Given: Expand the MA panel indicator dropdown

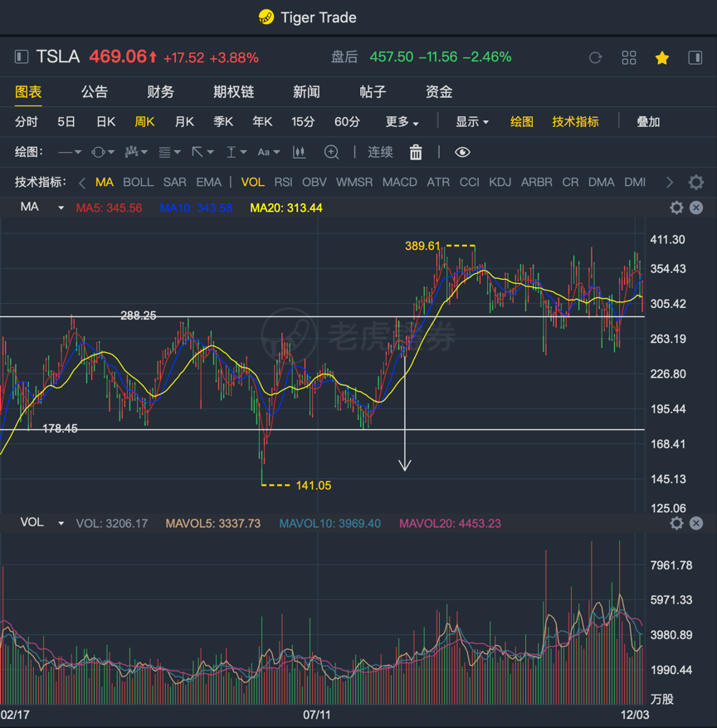Looking at the screenshot, I should coord(61,208).
